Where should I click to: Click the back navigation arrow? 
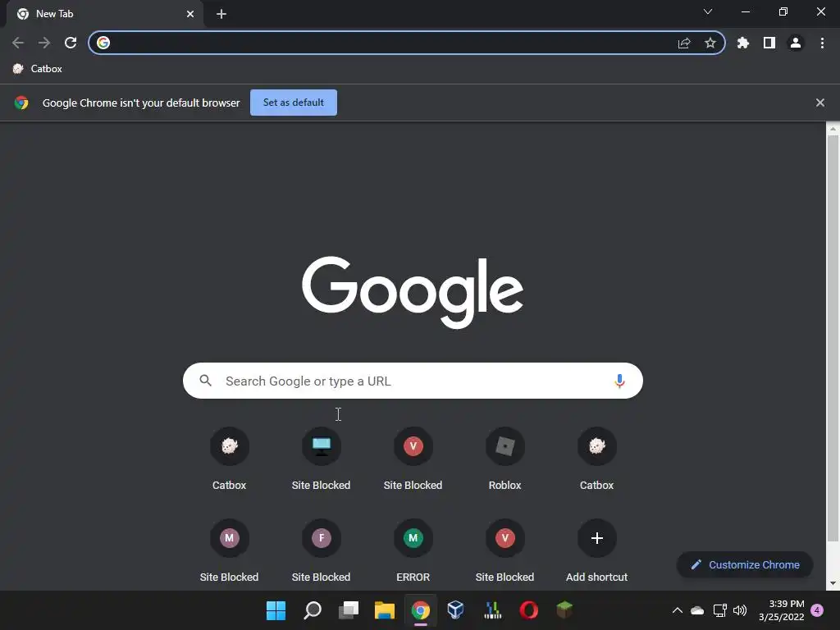[x=18, y=43]
